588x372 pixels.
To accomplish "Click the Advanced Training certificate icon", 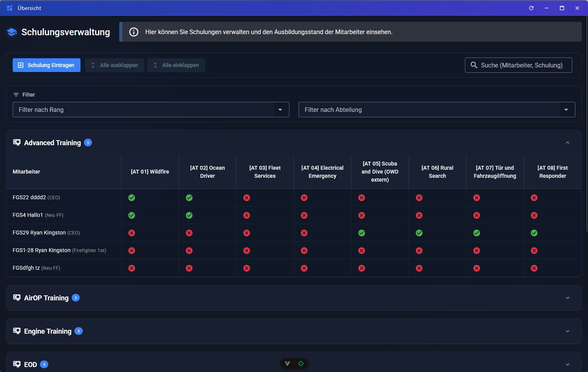I will point(17,143).
